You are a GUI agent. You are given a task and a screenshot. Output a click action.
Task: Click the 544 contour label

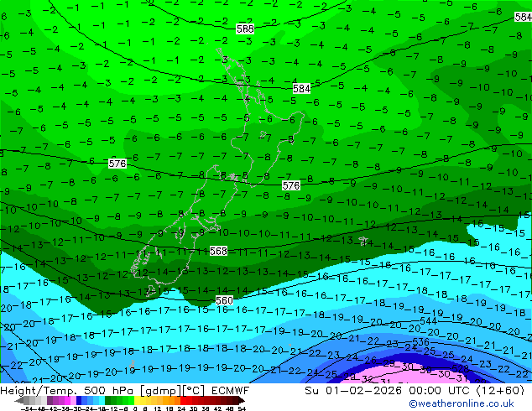[428, 320]
